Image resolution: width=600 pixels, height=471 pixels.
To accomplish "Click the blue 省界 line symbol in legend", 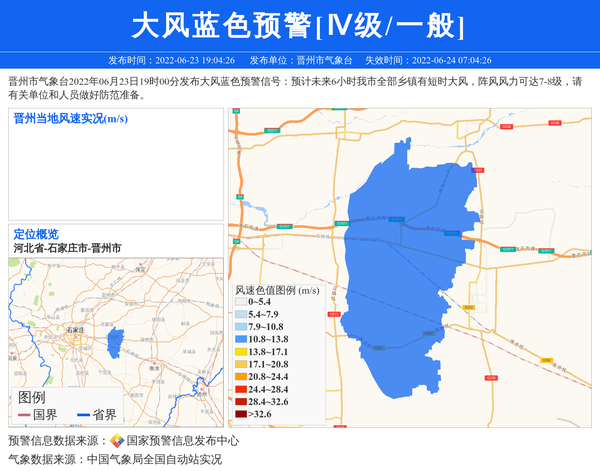I will [x=83, y=415].
